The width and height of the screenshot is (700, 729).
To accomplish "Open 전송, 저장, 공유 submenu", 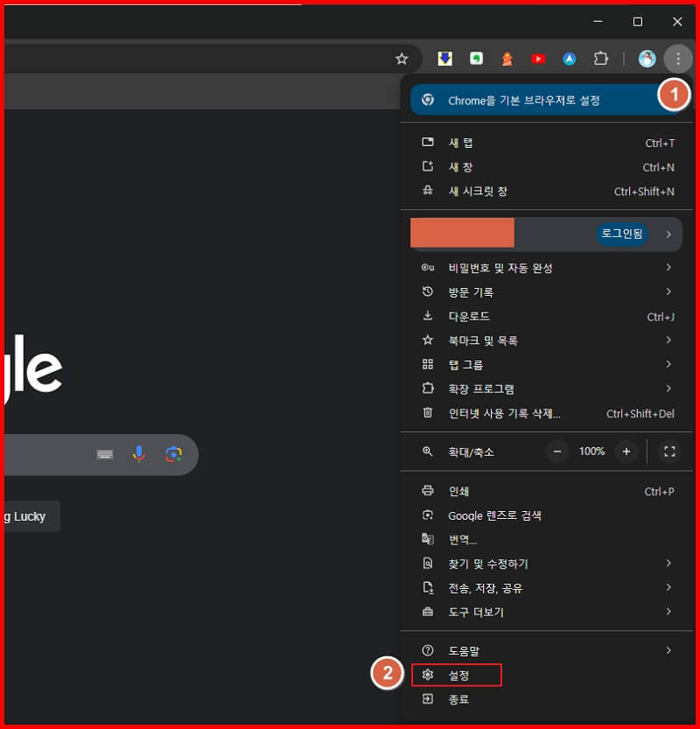I will [x=548, y=588].
